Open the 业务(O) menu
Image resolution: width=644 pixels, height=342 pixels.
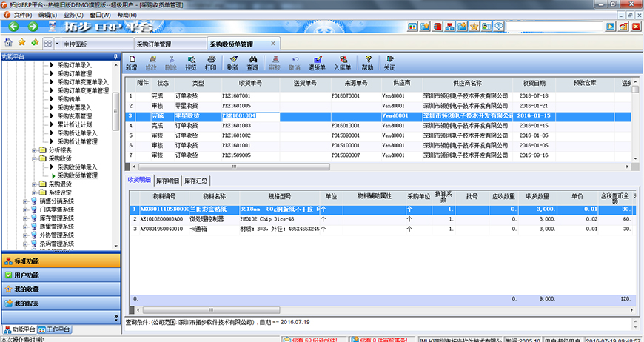point(73,15)
